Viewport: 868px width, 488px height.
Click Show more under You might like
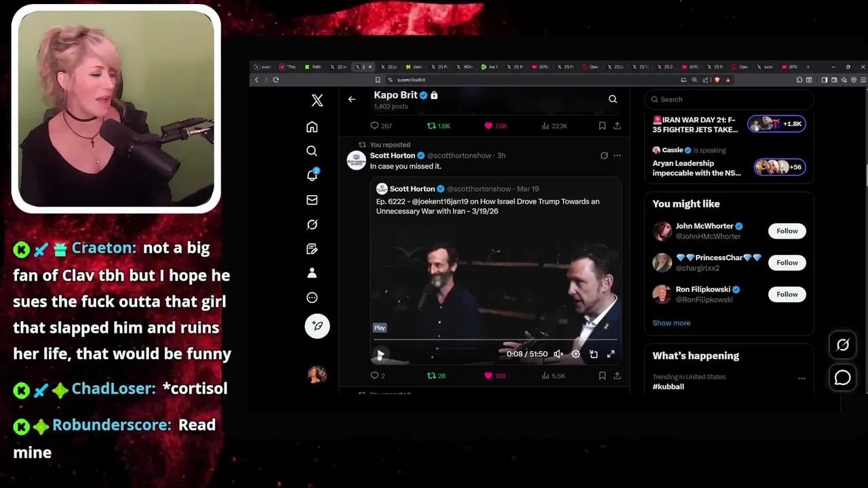pos(671,323)
